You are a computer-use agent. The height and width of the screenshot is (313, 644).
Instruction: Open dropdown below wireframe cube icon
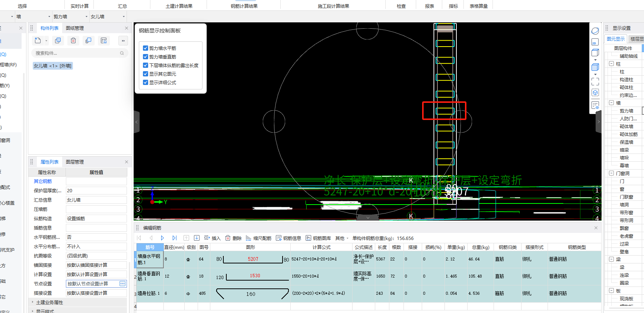coord(595,60)
